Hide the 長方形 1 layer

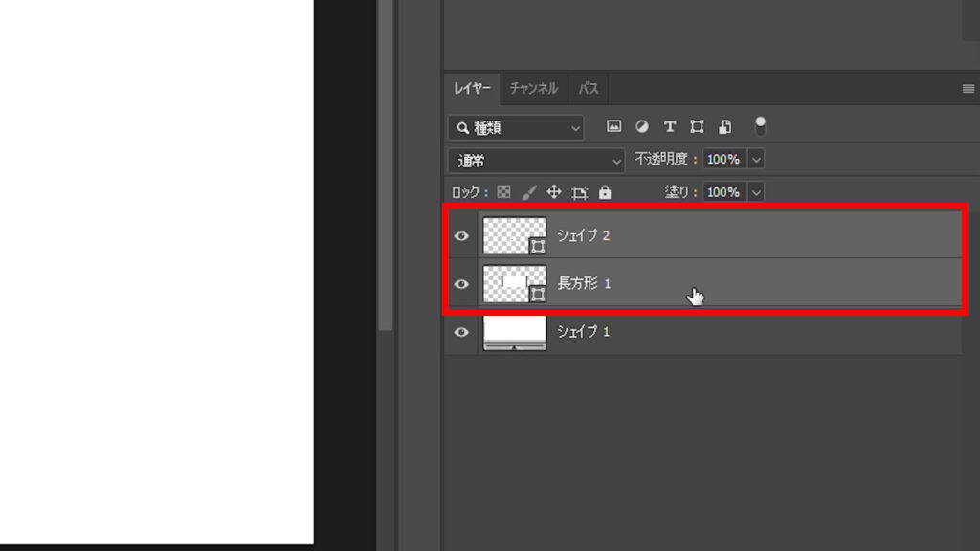(461, 283)
